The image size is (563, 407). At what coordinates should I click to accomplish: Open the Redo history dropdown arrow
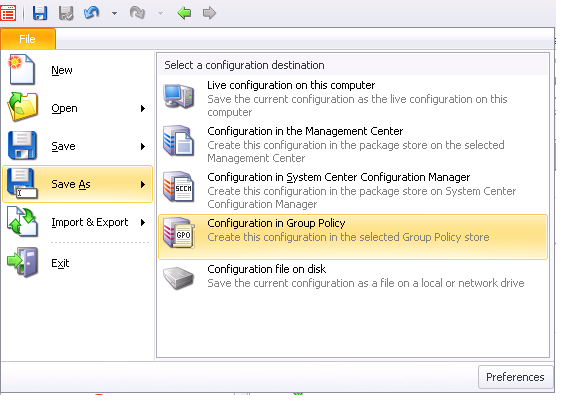coord(160,14)
